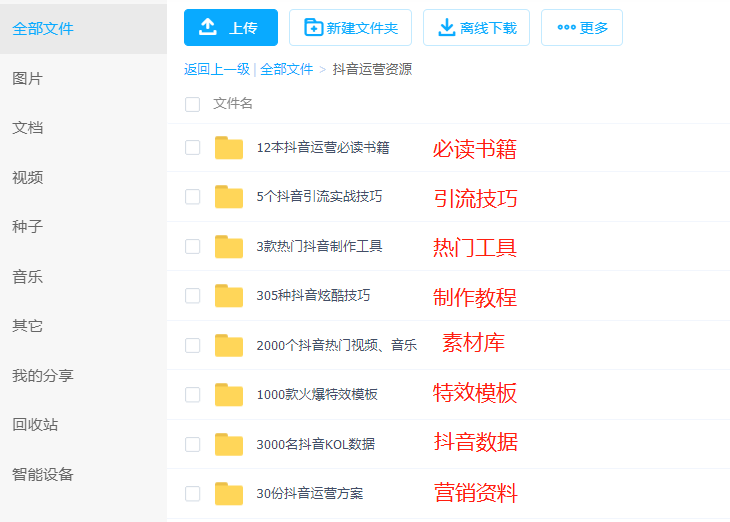Screen dimensions: 730x522
Task: Click folder icon of 3000名抖音KOL数据
Action: [x=229, y=444]
